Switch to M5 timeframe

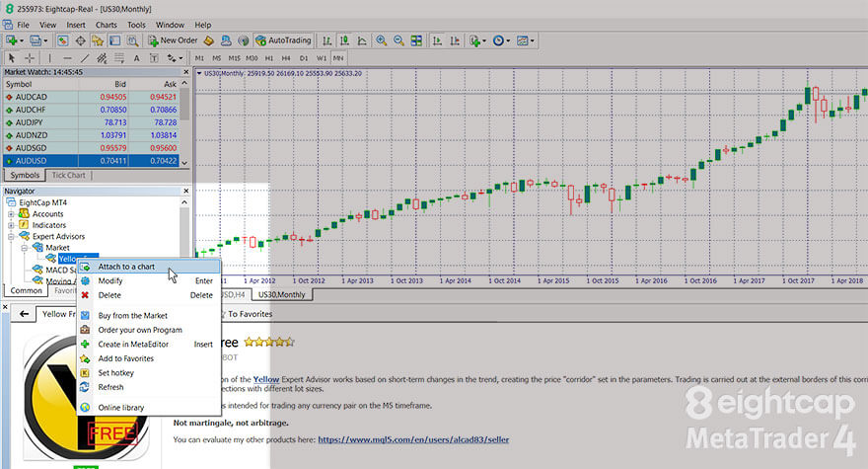click(216, 57)
